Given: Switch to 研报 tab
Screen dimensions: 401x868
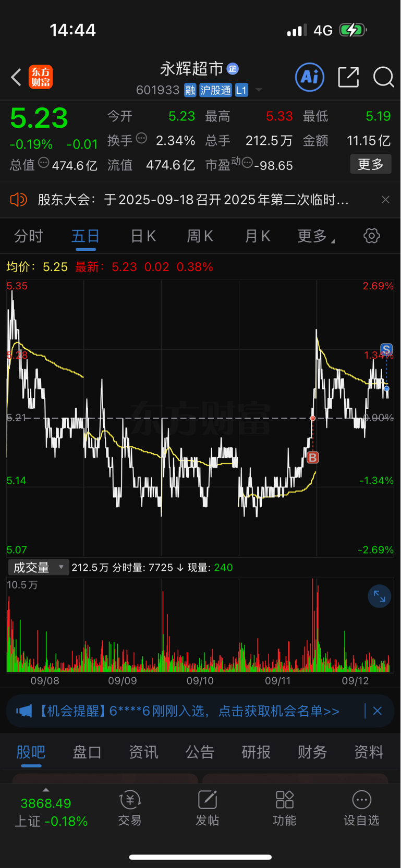Looking at the screenshot, I should click(x=256, y=752).
